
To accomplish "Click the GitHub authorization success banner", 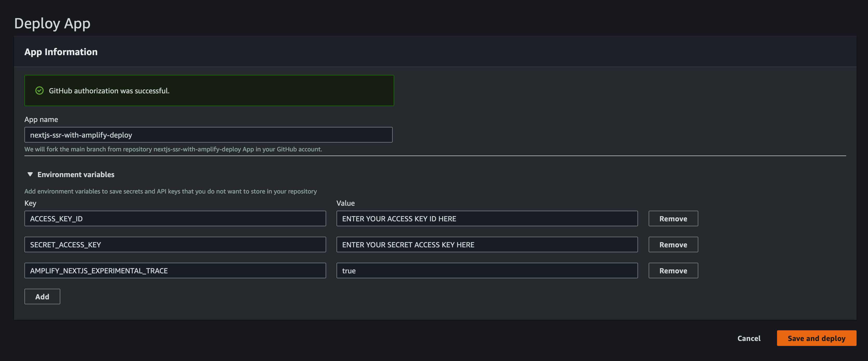I will coord(209,91).
